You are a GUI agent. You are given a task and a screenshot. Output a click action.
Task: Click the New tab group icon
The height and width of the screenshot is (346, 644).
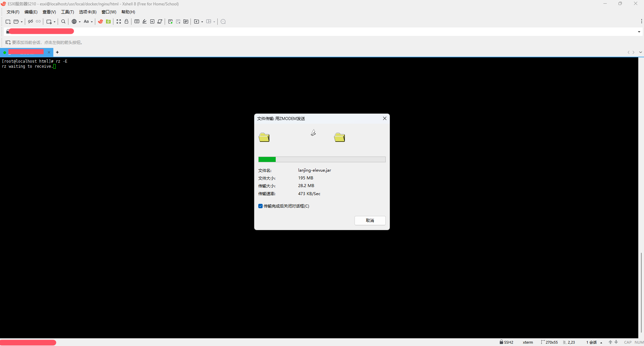(197, 21)
